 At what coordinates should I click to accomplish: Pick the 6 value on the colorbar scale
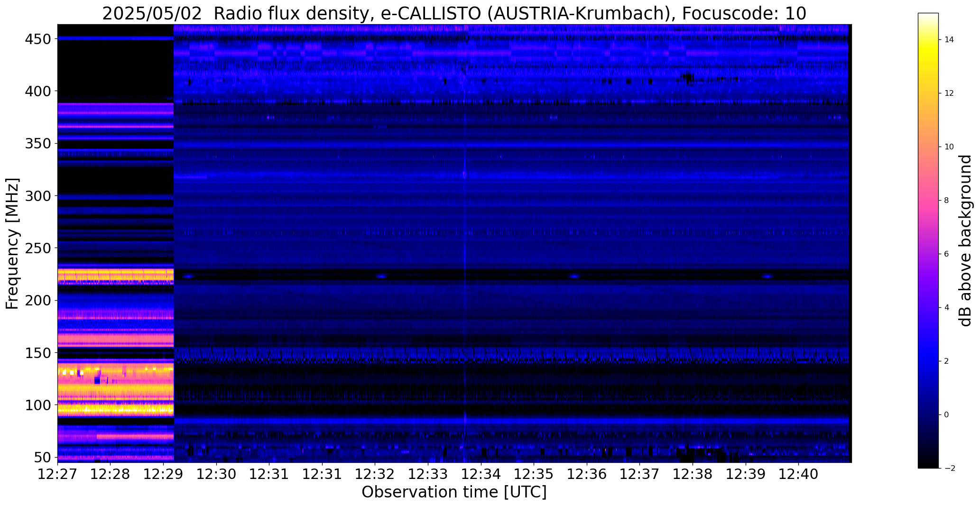click(947, 254)
